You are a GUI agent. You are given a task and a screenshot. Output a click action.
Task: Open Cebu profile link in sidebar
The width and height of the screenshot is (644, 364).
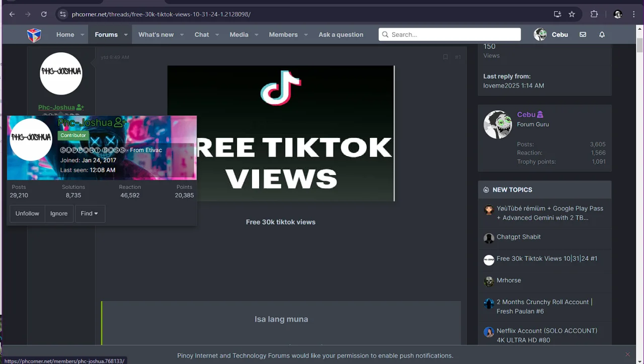click(526, 114)
